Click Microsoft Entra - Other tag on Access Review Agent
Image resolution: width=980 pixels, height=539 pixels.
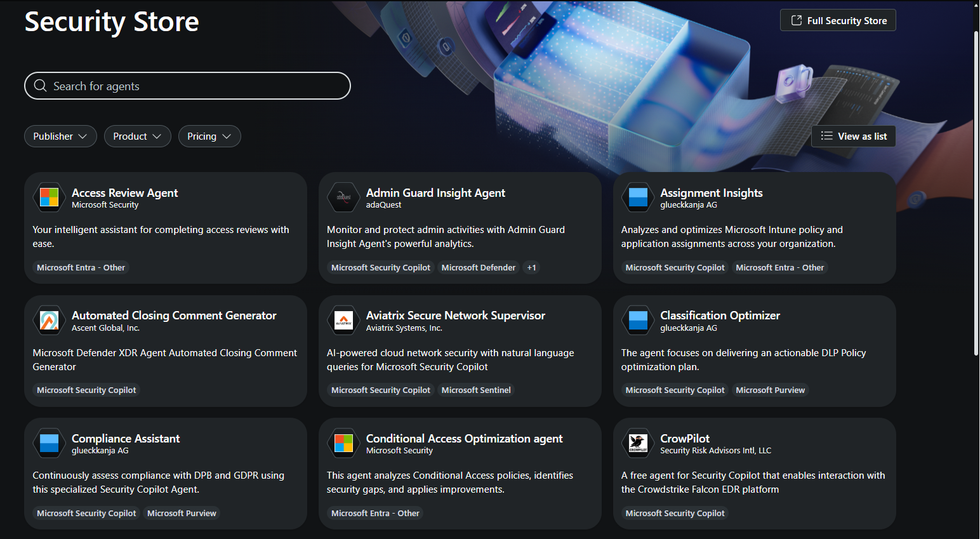(x=81, y=268)
